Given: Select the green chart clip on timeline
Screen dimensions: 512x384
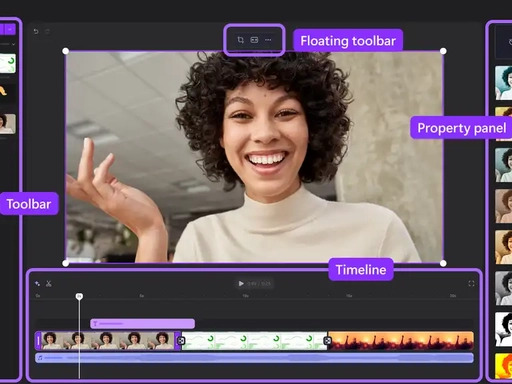Looking at the screenshot, I should click(x=254, y=340).
